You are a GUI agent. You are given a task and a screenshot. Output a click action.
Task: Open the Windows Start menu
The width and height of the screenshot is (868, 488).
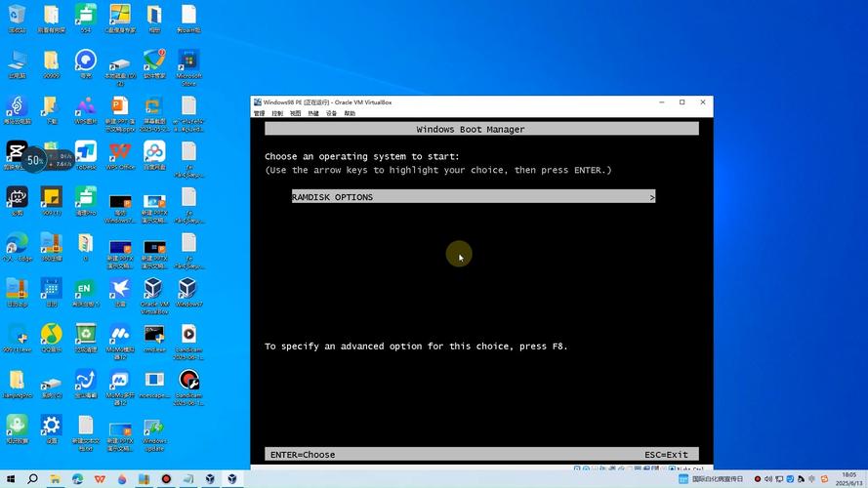(11, 478)
